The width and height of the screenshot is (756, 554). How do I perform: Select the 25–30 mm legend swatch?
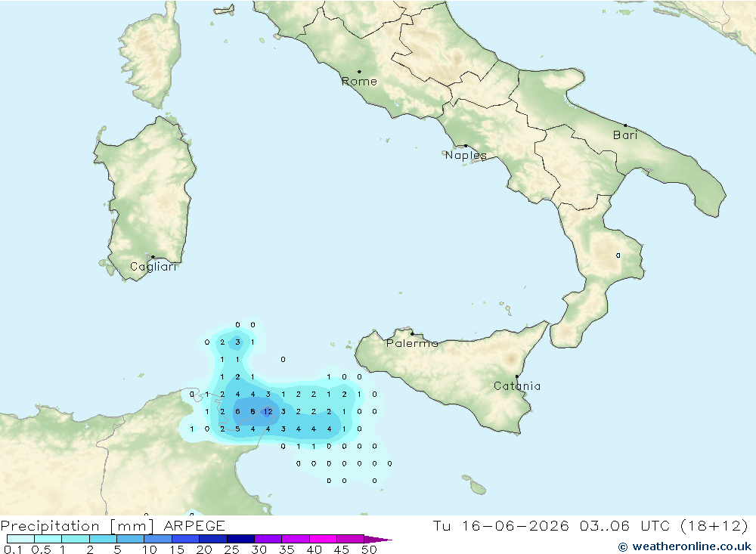(x=240, y=539)
